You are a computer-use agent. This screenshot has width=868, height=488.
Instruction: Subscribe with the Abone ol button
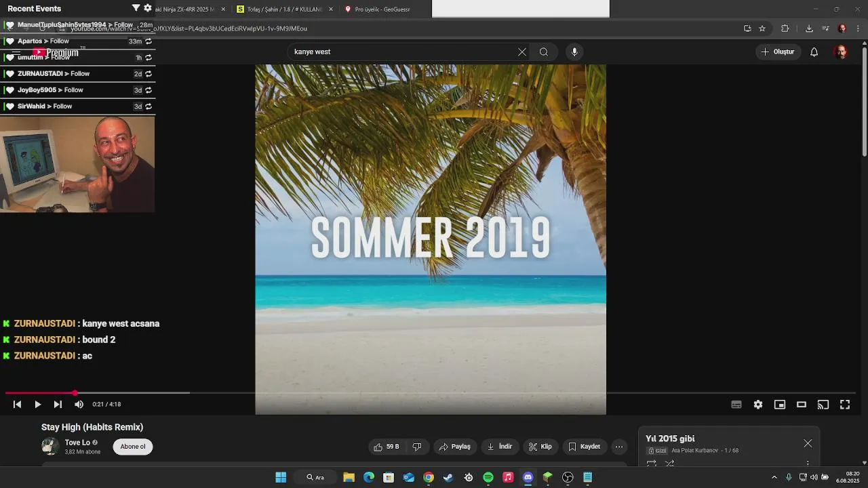[133, 447]
